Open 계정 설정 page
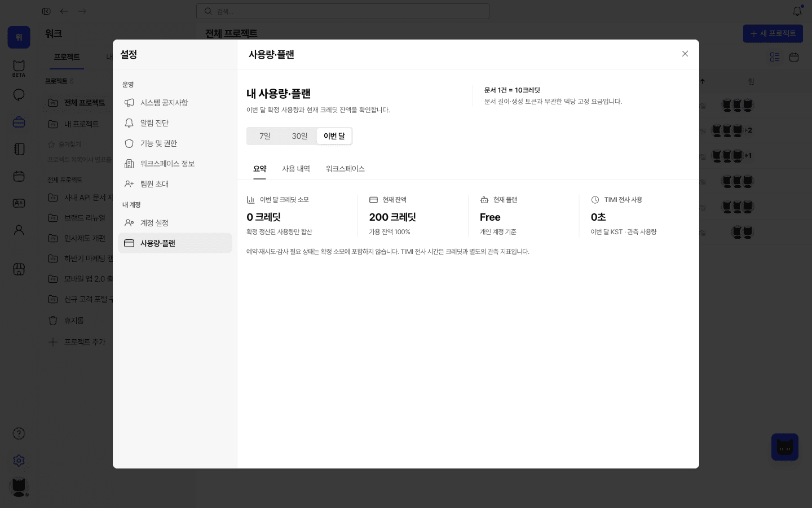The image size is (812, 508). (x=175, y=223)
